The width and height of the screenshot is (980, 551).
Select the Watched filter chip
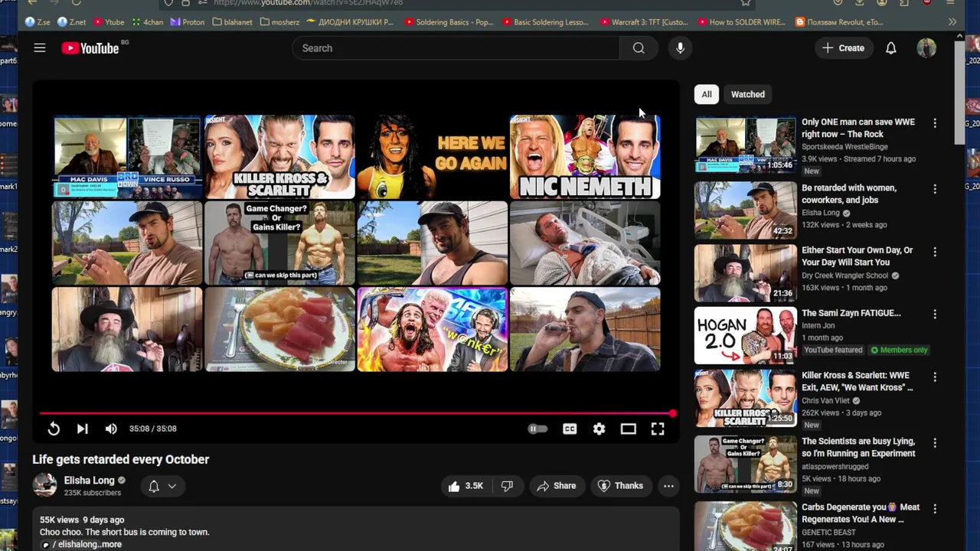click(748, 94)
